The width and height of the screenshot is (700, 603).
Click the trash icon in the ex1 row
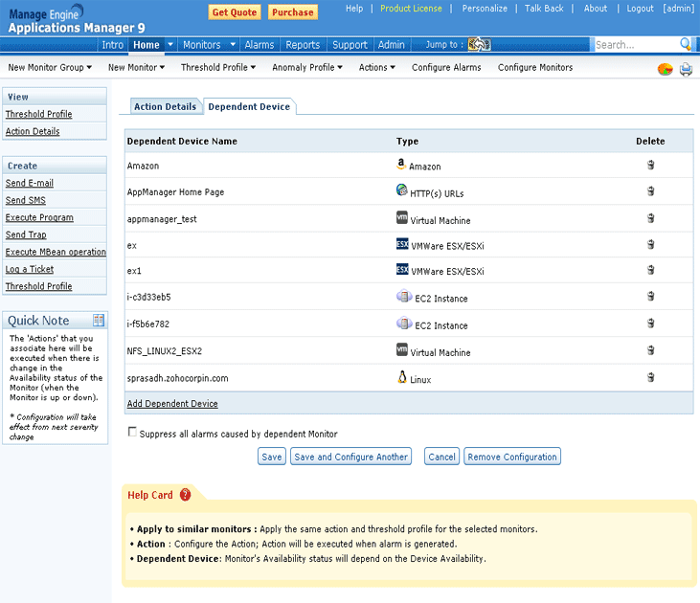coord(650,270)
